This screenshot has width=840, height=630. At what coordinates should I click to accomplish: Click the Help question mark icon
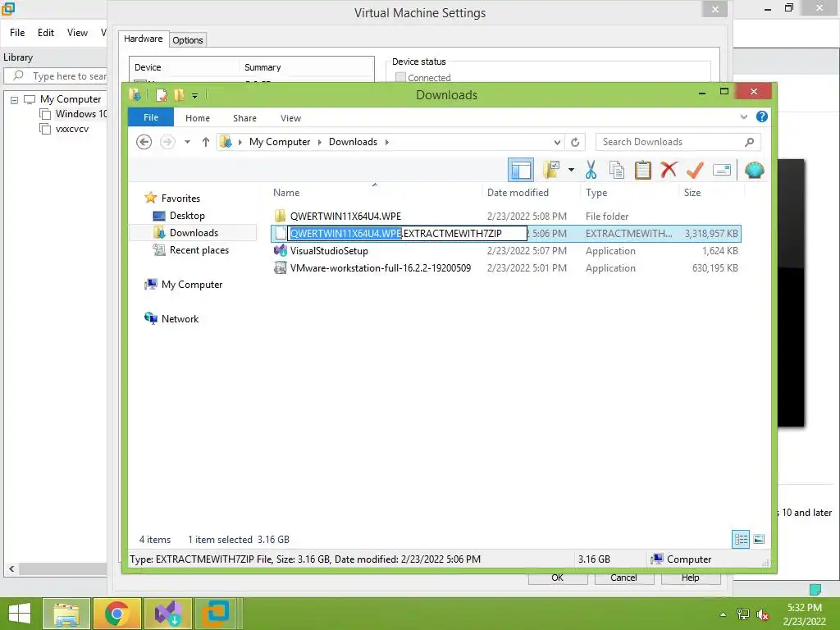point(762,116)
